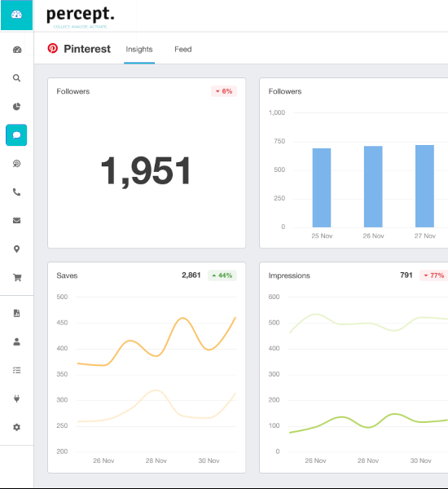Open the search magnifier sidebar icon
Screen dimensions: 448x489
coord(17,78)
